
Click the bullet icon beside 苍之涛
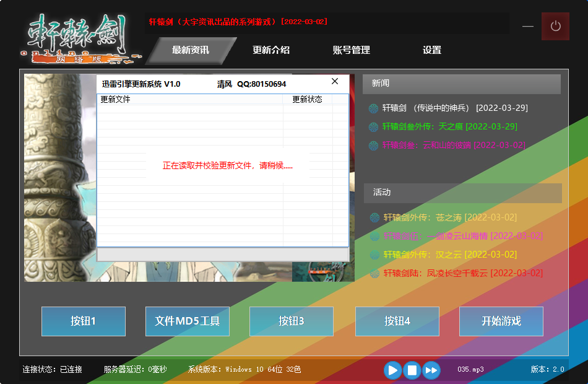coord(374,218)
